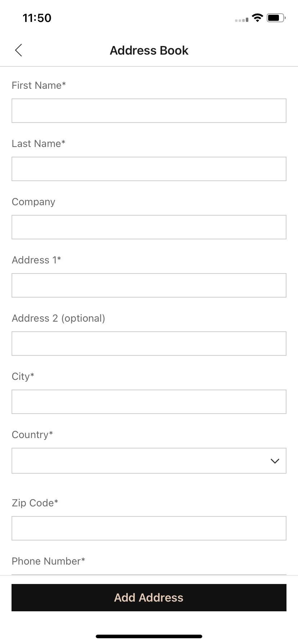
Task: Expand Country list via chevron arrow
Action: pos(275,461)
